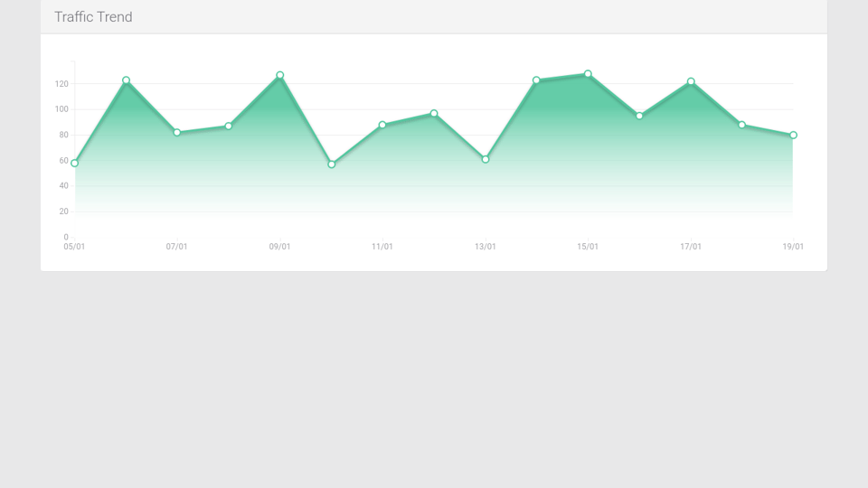
Task: Click the 10/01 low data point
Action: pos(332,164)
